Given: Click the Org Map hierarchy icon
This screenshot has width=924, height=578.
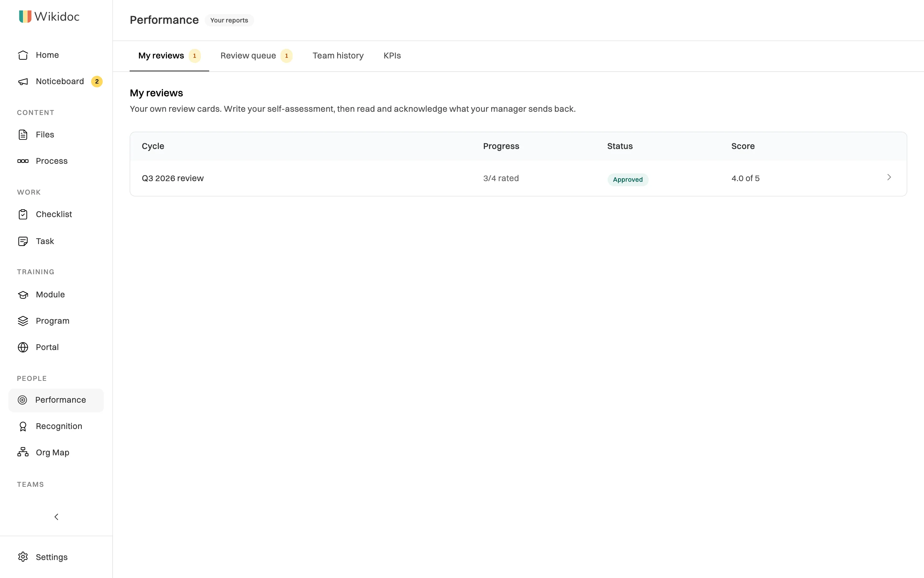Looking at the screenshot, I should tap(23, 452).
